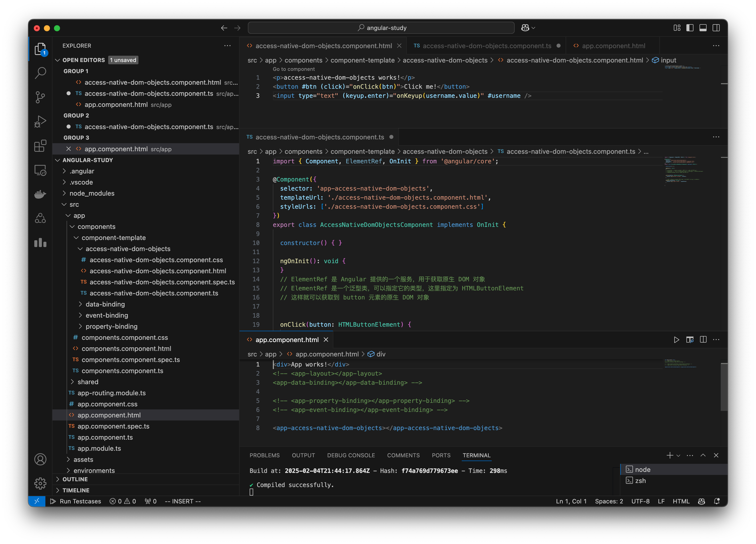Open the Search view in the activity bar
This screenshot has height=544, width=756.
[40, 73]
